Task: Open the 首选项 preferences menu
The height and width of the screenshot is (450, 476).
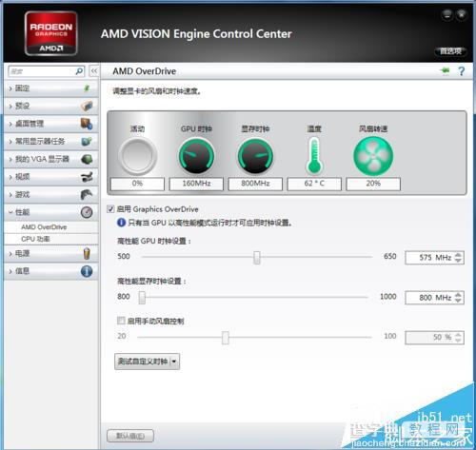Action: coord(450,51)
